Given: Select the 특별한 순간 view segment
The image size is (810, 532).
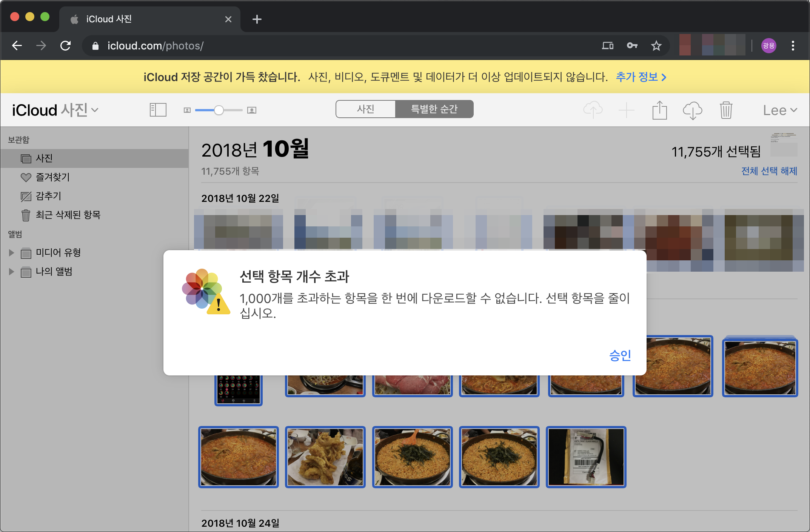Looking at the screenshot, I should point(434,109).
